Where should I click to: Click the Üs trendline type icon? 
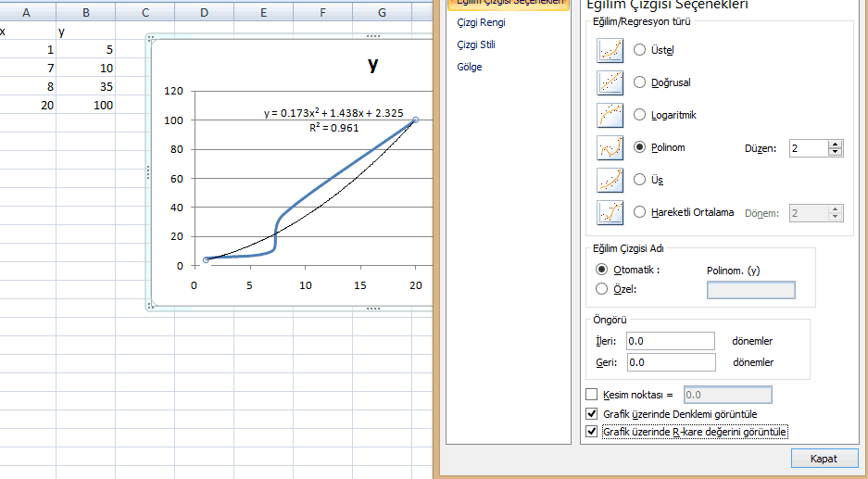click(610, 180)
